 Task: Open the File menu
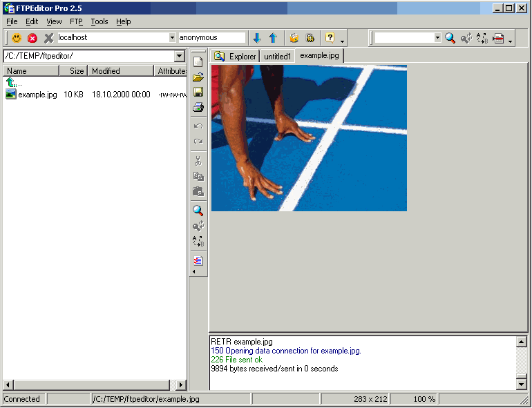coord(12,21)
